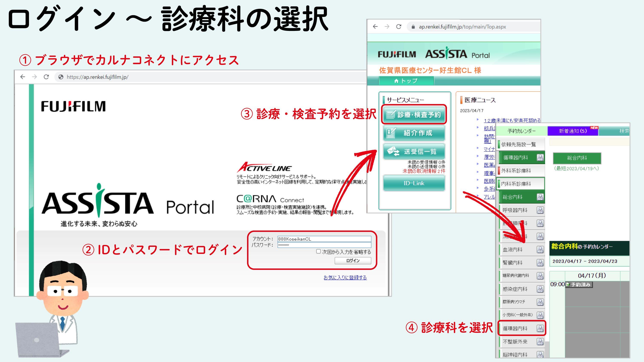Open the 12歳未満にも安楽死認める news link
Viewport: 644px width, 362px height.
[512, 121]
